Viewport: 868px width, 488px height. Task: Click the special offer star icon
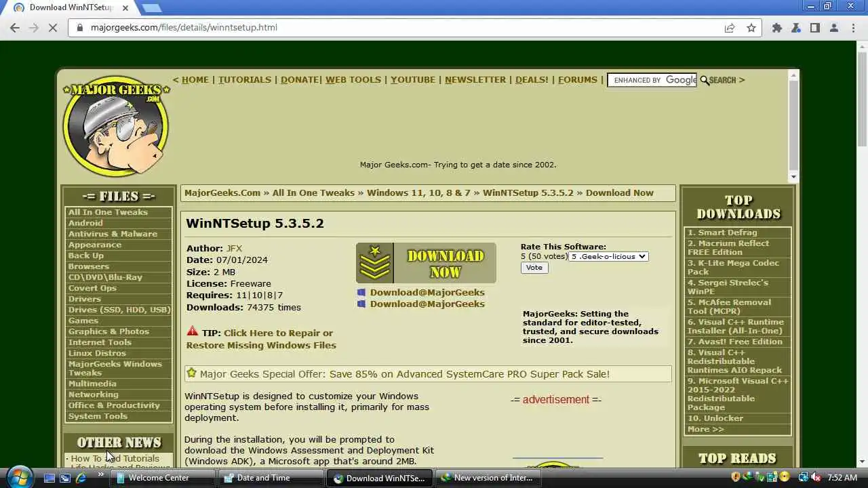pyautogui.click(x=191, y=373)
